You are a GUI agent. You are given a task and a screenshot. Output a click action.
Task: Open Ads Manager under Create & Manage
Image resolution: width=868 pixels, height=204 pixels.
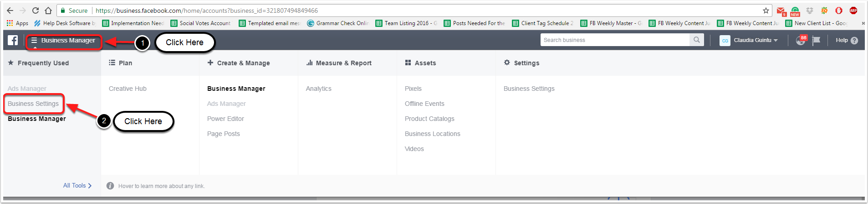pyautogui.click(x=226, y=104)
